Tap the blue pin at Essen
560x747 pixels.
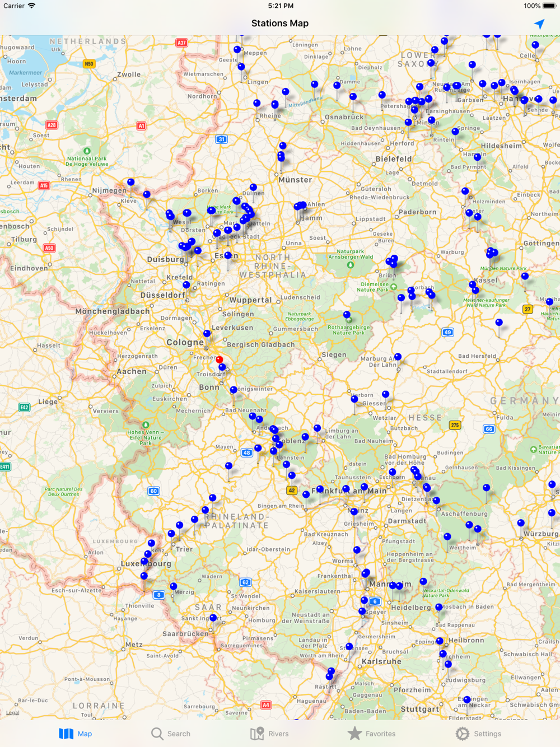click(x=228, y=256)
